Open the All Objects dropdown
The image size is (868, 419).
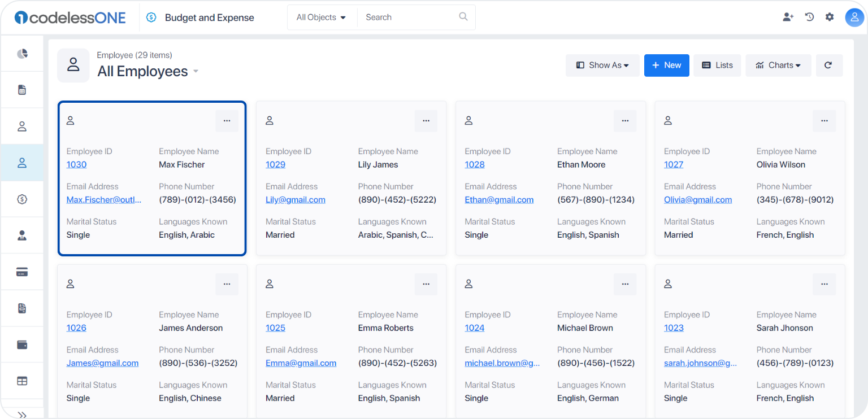pyautogui.click(x=321, y=18)
